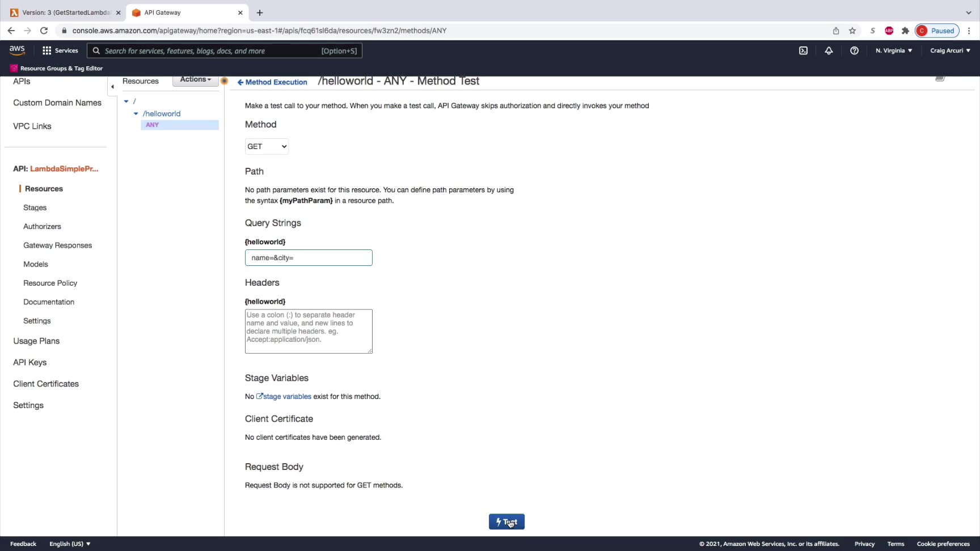Select the /helloworld resource
980x551 pixels.
tap(162, 113)
